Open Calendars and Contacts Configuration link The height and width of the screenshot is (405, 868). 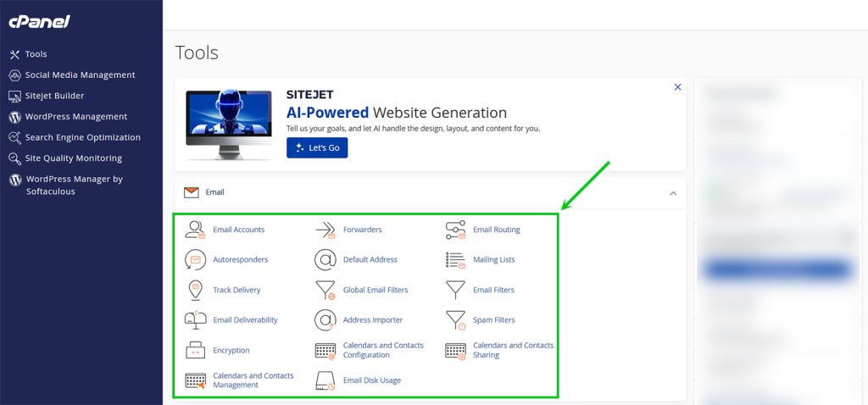coord(383,350)
